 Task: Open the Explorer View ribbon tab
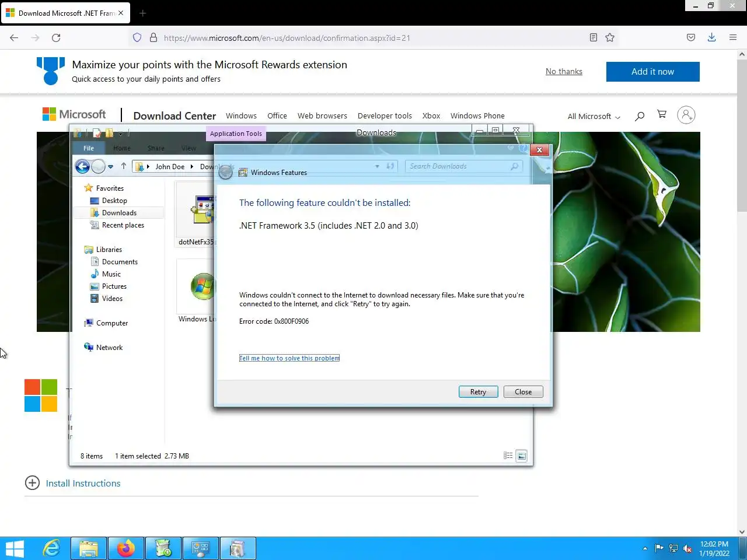tap(189, 148)
